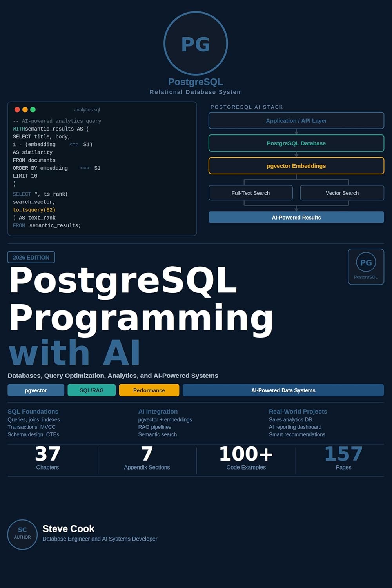Click the 100+ Code Examples statistic
This screenshot has width=392, height=588.
246,458
